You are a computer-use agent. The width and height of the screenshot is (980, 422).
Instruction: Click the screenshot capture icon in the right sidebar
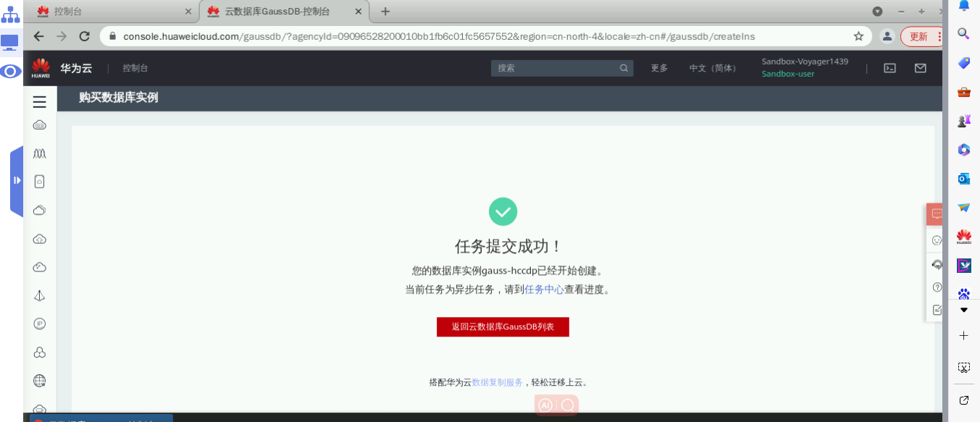(964, 367)
